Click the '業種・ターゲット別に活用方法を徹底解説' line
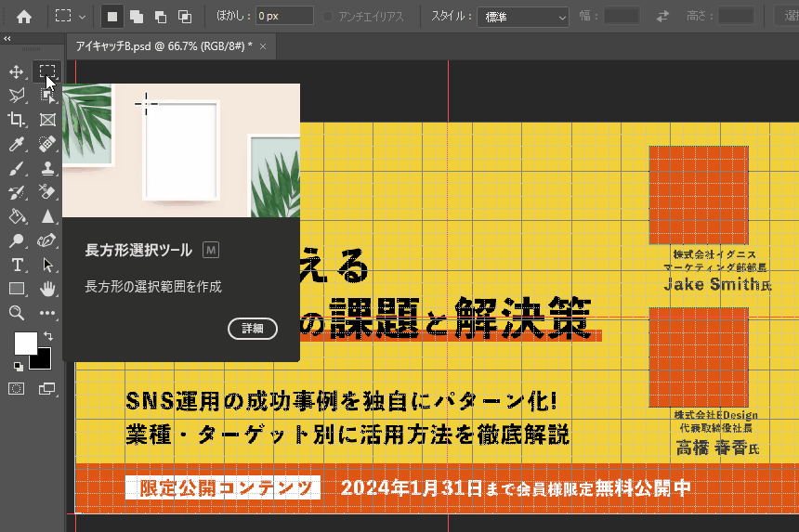The height and width of the screenshot is (532, 799). (347, 435)
